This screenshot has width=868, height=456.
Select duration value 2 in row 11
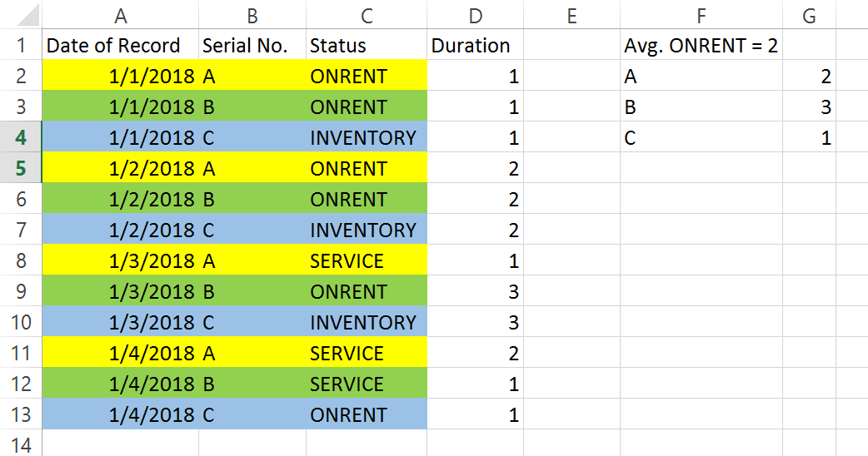(475, 353)
